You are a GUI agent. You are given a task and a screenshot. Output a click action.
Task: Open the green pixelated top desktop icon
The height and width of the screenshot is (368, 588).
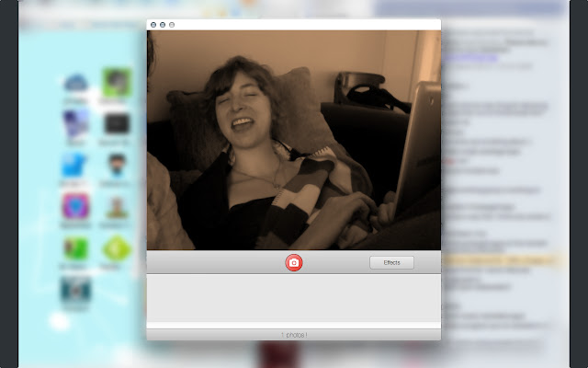116,83
